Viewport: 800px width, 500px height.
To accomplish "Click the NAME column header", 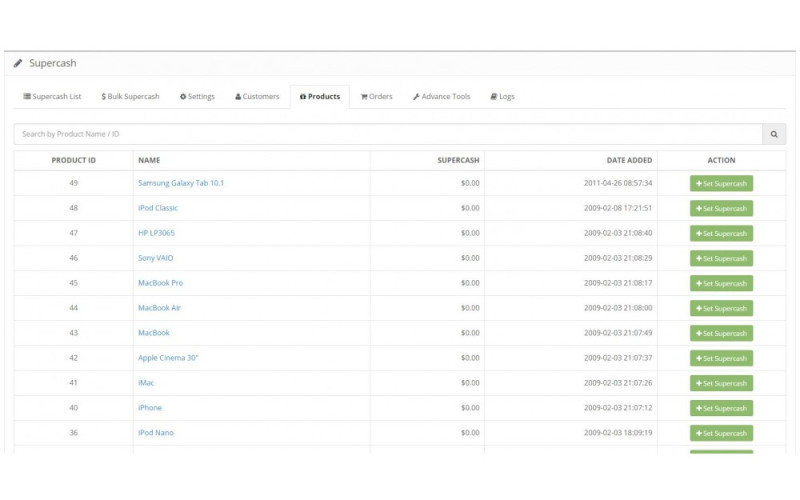I will tap(149, 161).
